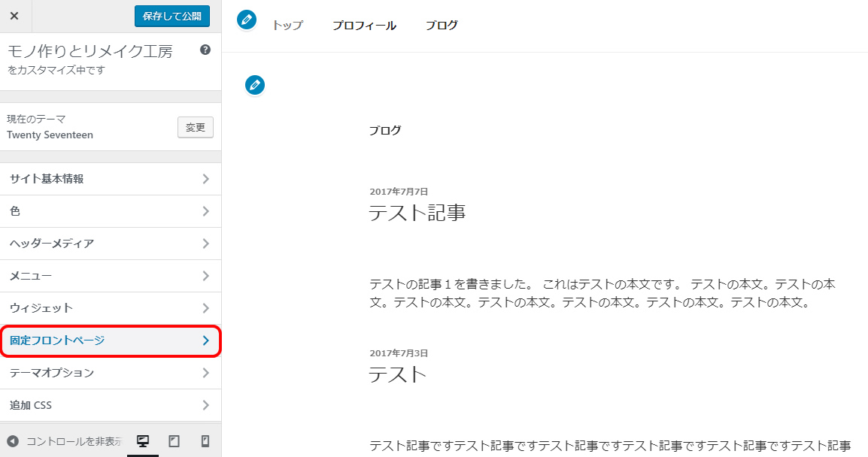The width and height of the screenshot is (868, 457).
Task: Open the テスト記事 post link
Action: pos(419,212)
